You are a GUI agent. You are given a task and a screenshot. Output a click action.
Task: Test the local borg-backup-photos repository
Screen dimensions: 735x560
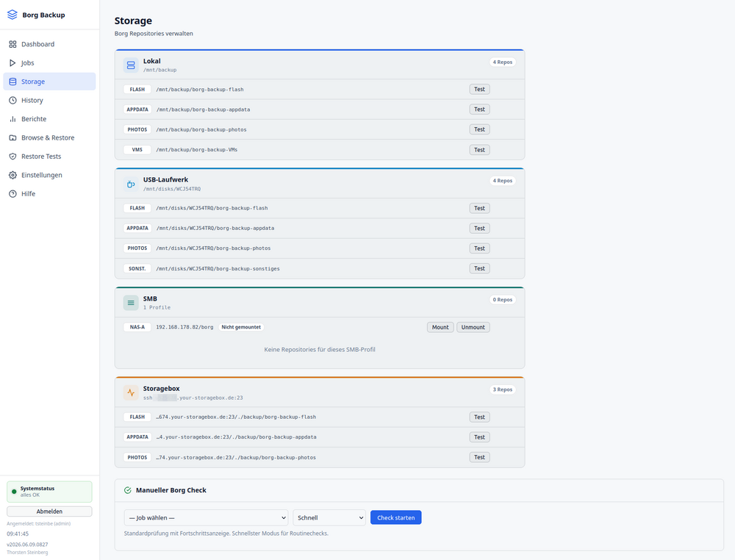click(x=479, y=129)
